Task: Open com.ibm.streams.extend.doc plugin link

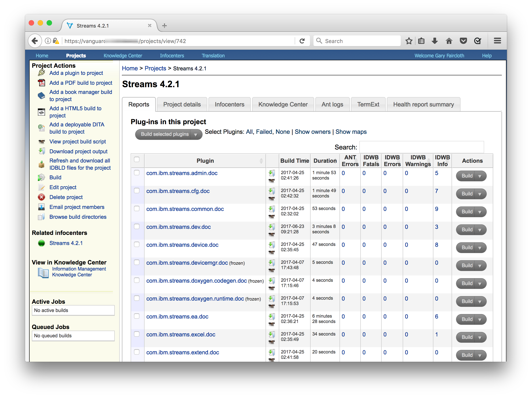Action: tap(183, 352)
